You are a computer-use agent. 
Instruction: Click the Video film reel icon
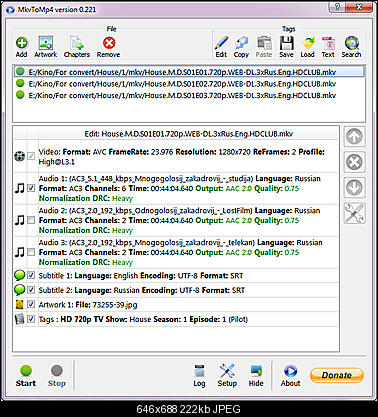[x=20, y=156]
